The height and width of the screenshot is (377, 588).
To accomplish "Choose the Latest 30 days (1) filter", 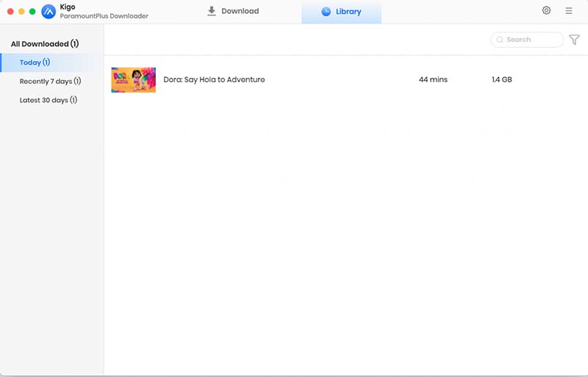I will pyautogui.click(x=49, y=100).
